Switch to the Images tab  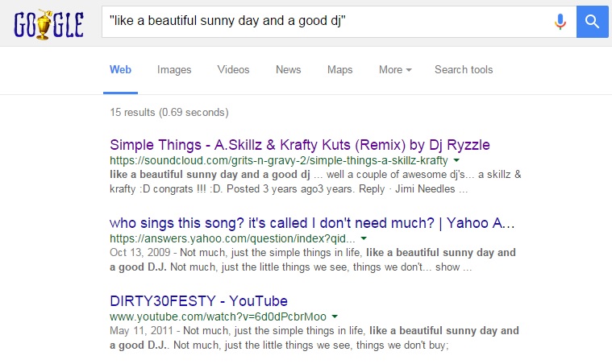click(174, 70)
